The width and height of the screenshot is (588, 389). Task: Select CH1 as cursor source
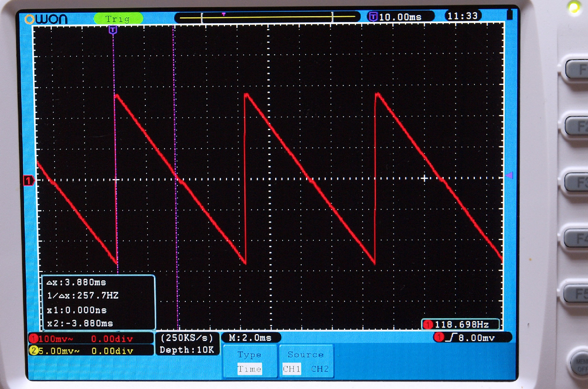(x=292, y=369)
